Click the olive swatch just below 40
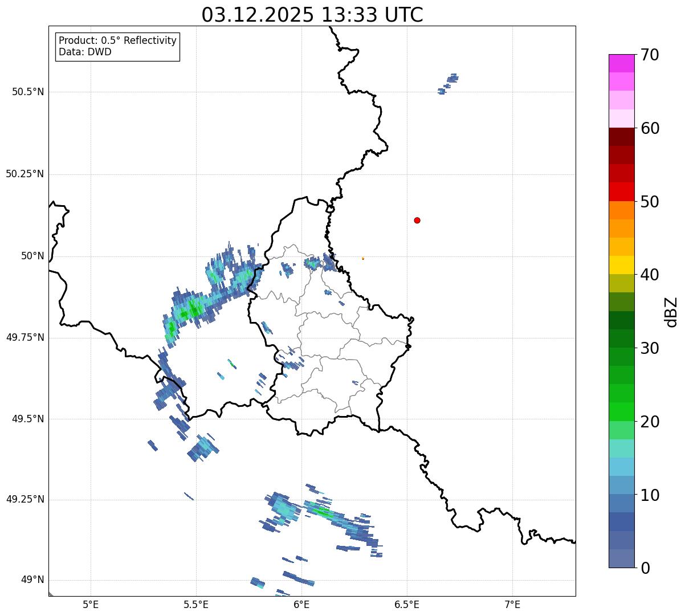 tap(622, 284)
